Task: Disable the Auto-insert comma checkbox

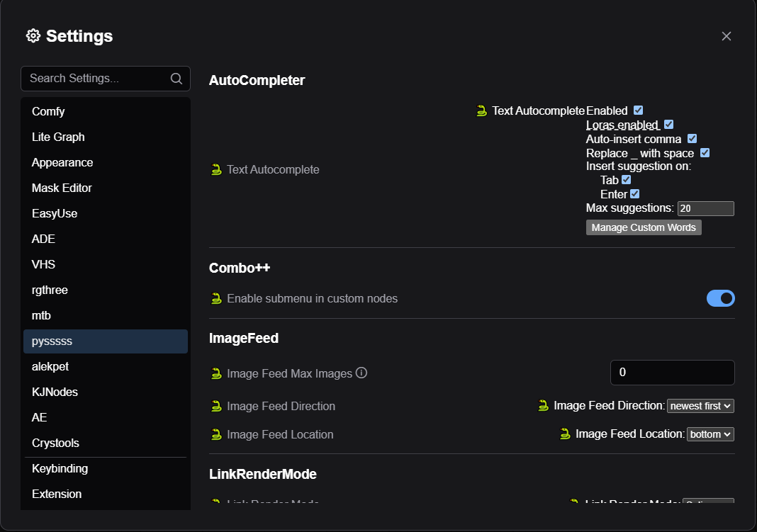Action: pos(692,139)
